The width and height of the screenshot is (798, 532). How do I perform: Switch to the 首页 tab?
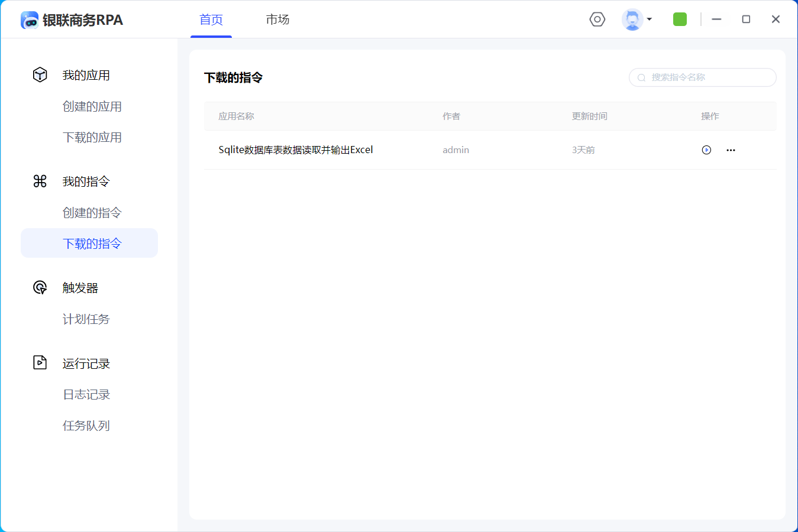pyautogui.click(x=211, y=20)
